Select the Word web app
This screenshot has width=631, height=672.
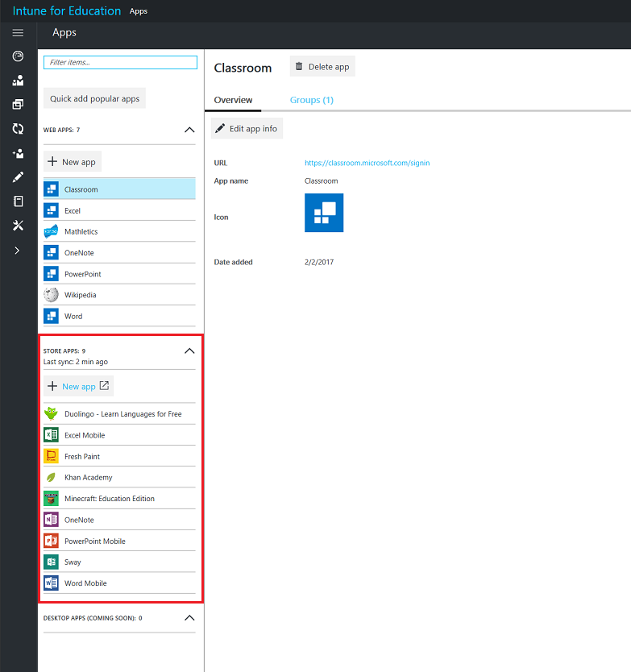pyautogui.click(x=119, y=316)
